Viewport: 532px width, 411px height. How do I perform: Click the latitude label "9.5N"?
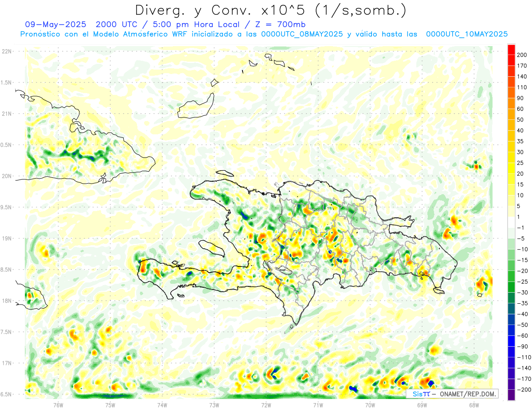point(6,207)
